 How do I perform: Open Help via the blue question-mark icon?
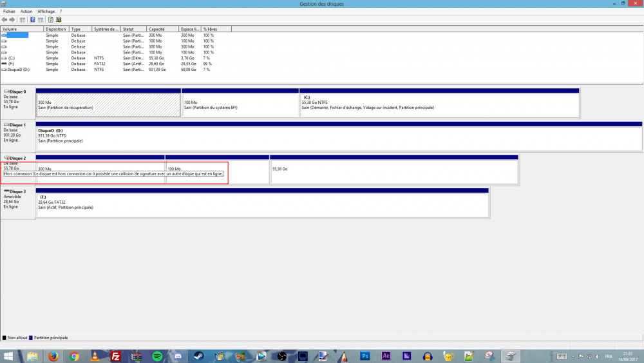[32, 20]
